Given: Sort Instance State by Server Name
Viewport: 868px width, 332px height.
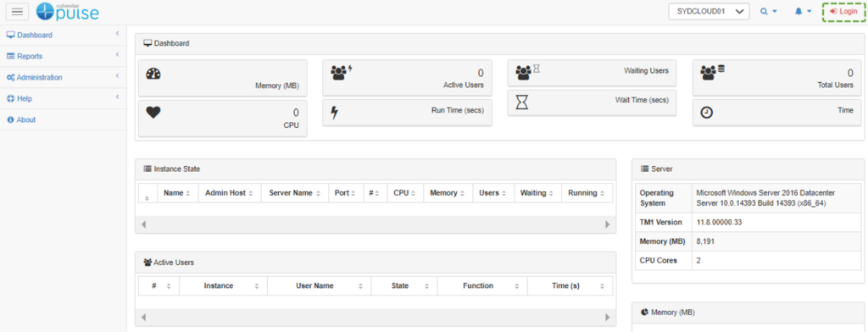Looking at the screenshot, I should tap(295, 193).
